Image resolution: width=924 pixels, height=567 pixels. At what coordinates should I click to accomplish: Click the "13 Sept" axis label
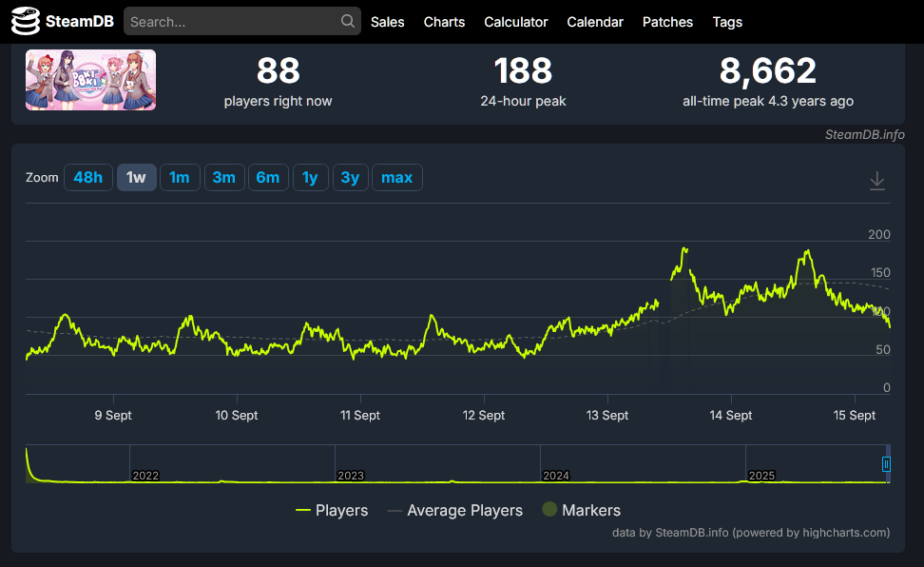pyautogui.click(x=606, y=416)
